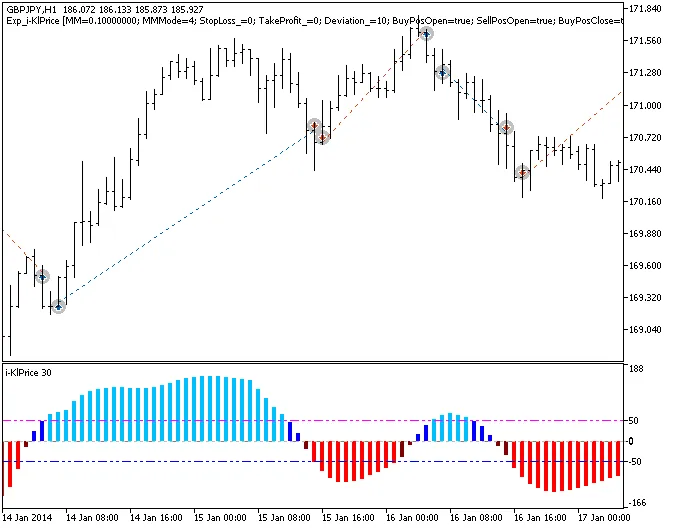Click the blue marker at the chart's highest peak
Image resolution: width=675 pixels, height=528 pixels.
tap(426, 34)
